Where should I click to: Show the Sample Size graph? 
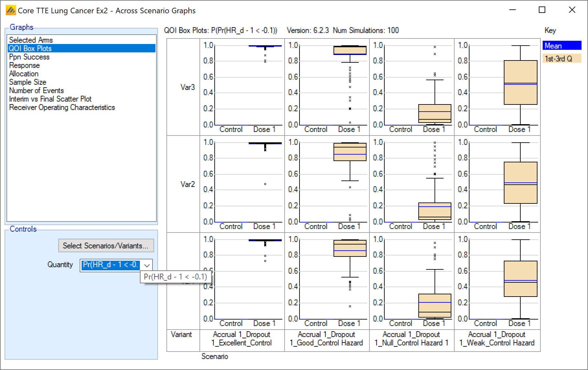[28, 82]
